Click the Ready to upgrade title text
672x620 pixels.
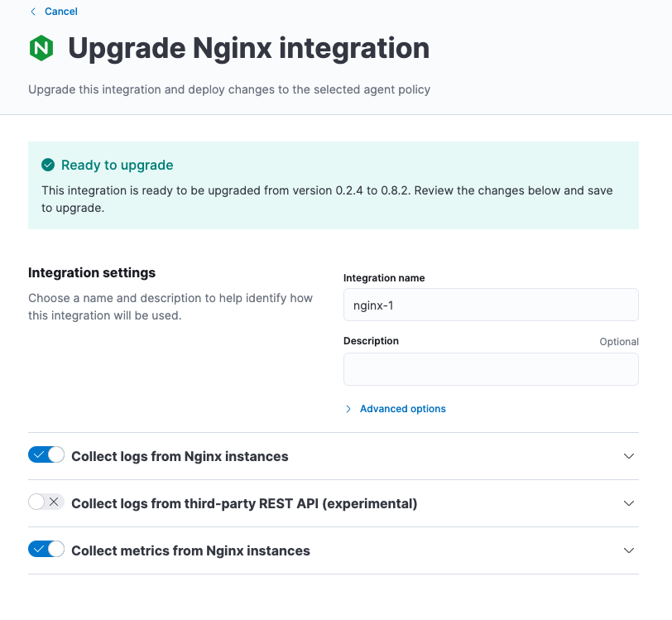coord(117,165)
